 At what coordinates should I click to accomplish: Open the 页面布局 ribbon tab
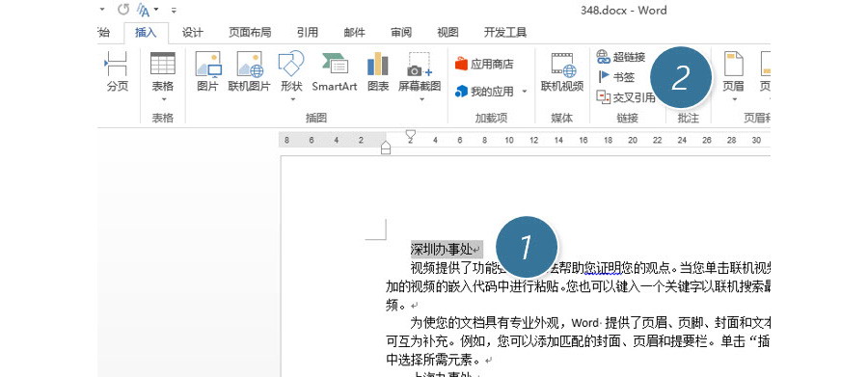[250, 33]
